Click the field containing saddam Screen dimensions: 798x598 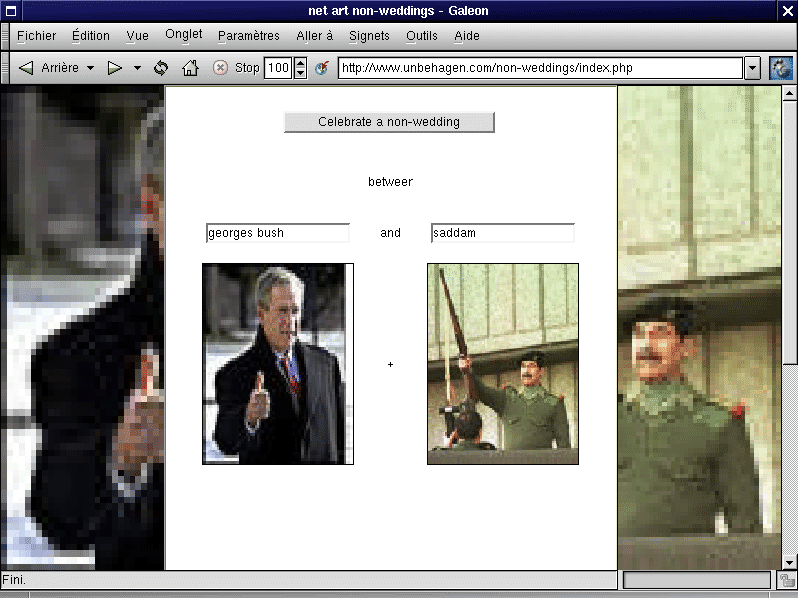click(503, 233)
